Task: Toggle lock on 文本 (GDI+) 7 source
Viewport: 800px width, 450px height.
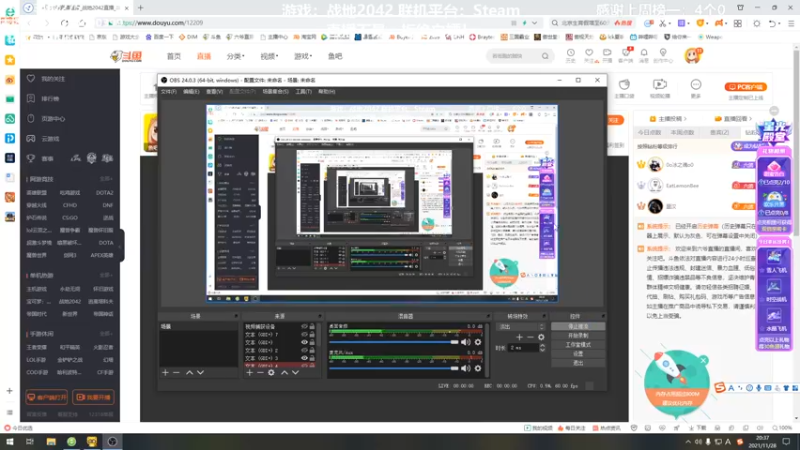Action: [x=312, y=335]
